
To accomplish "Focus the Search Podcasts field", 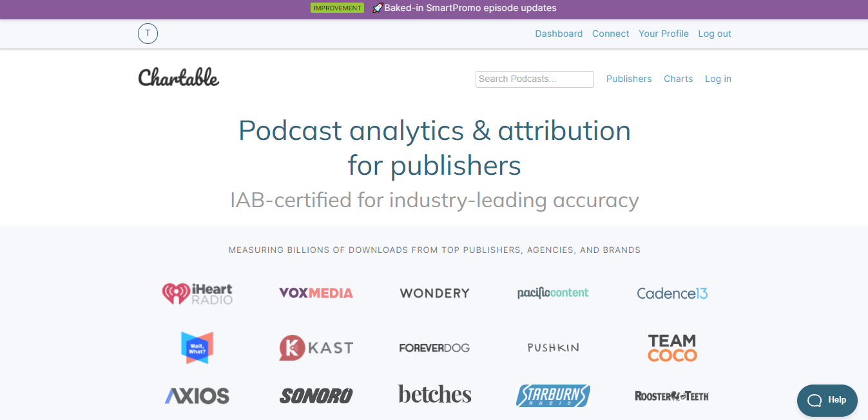I will [535, 79].
